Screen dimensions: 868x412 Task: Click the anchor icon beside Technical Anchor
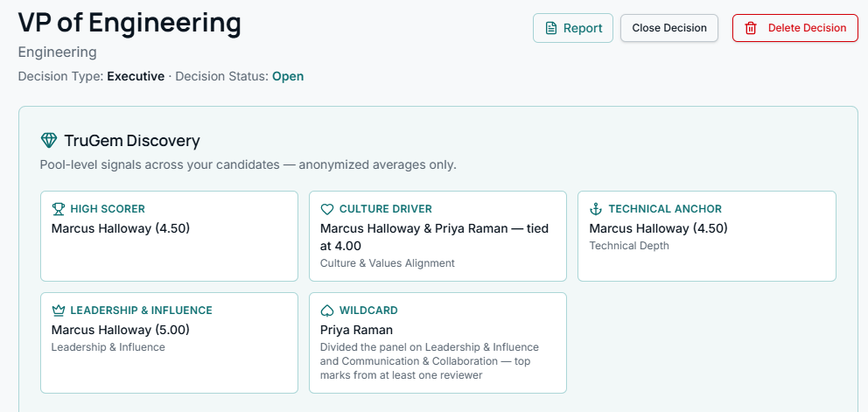coord(596,209)
